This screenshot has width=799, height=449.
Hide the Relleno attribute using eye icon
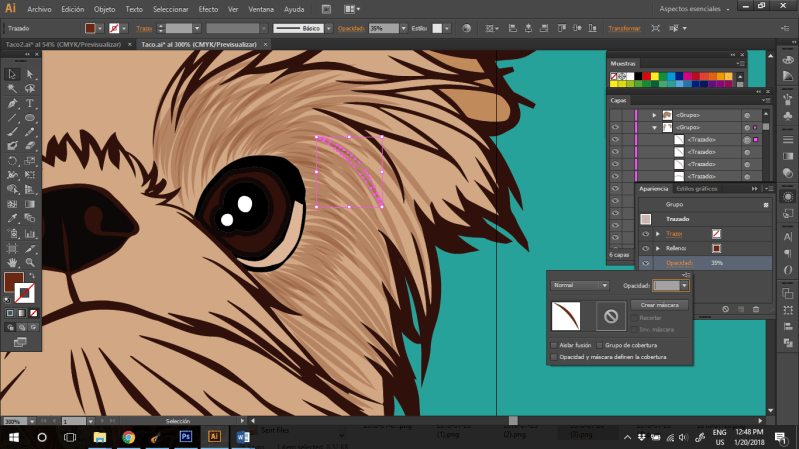point(645,248)
